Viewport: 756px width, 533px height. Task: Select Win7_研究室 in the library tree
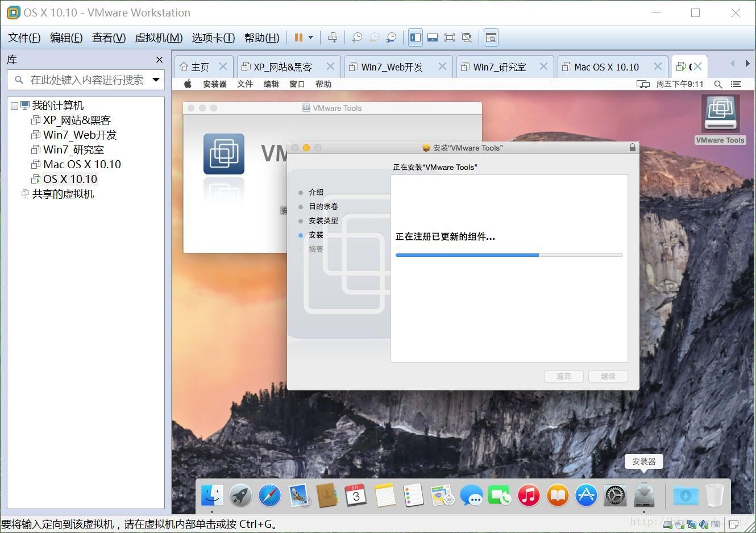[x=73, y=150]
